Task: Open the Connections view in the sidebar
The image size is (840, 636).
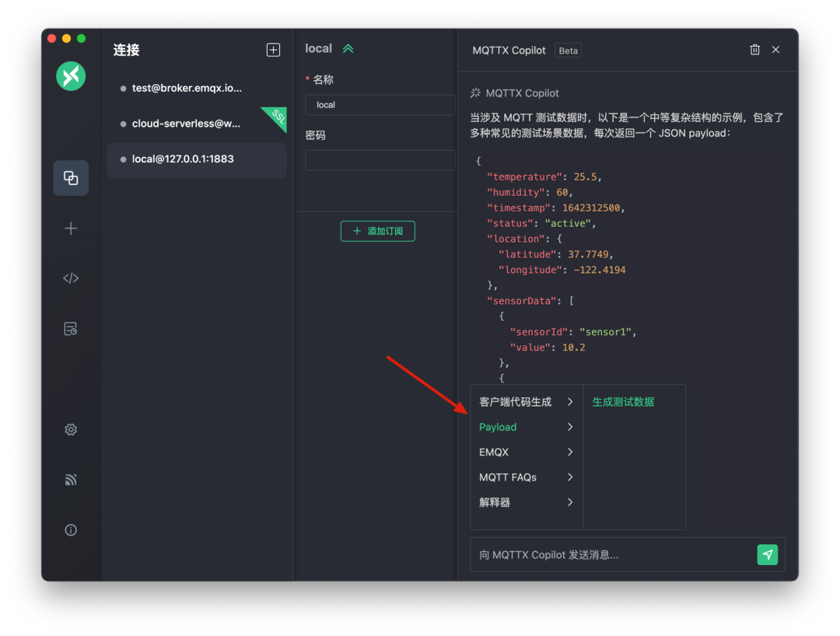Action: 71,178
